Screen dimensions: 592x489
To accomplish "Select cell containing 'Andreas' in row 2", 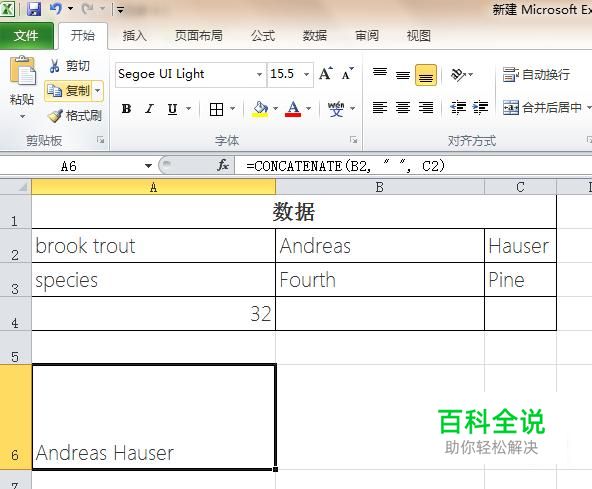I will pos(380,246).
